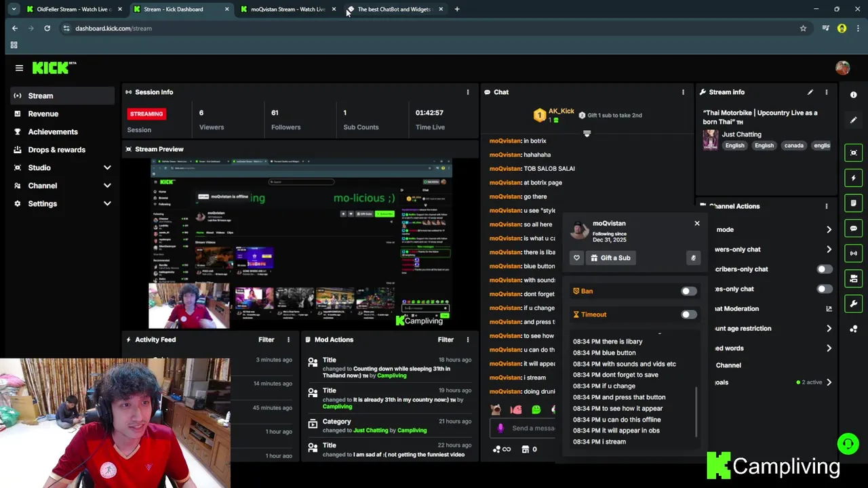Click Gift a Sub button

click(610, 258)
